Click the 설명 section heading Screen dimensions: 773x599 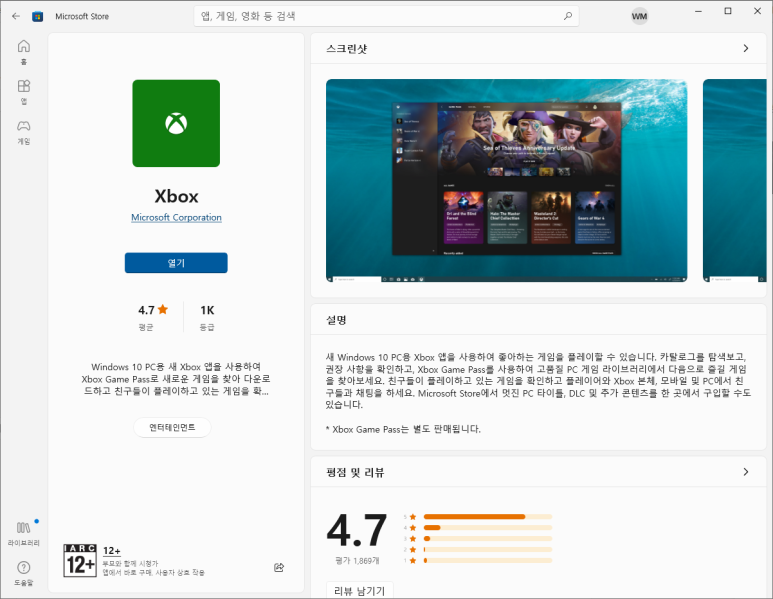(x=336, y=320)
